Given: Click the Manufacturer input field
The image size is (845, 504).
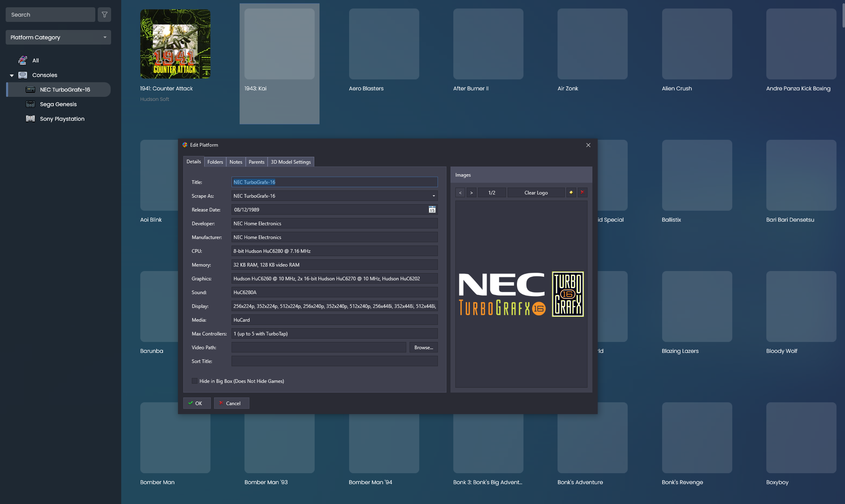Looking at the screenshot, I should [335, 237].
